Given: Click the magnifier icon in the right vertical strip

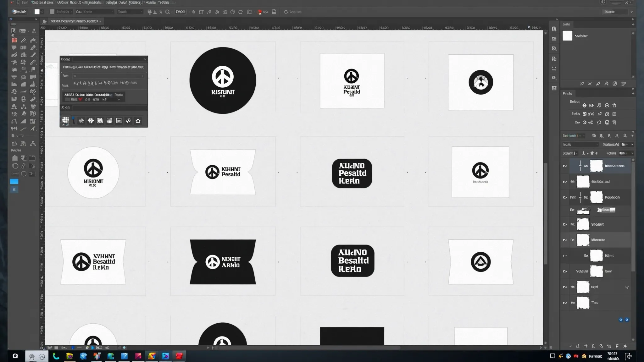Looking at the screenshot, I should click(554, 49).
